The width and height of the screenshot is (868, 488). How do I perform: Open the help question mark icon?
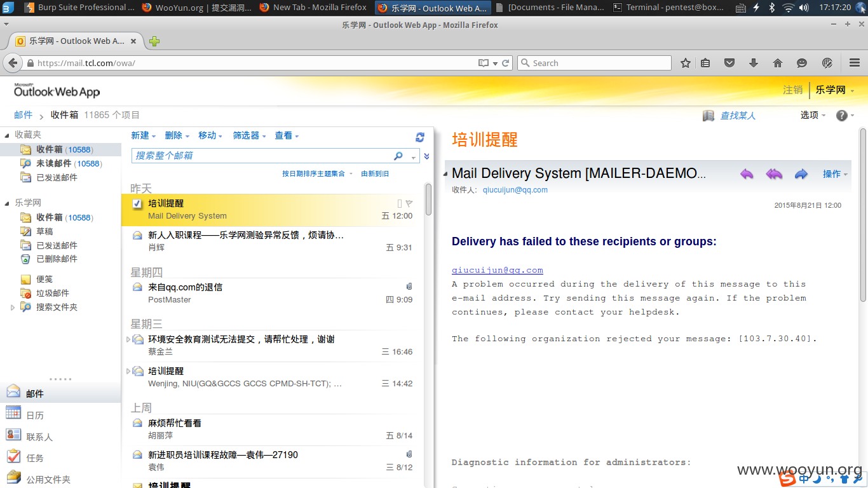(x=841, y=116)
